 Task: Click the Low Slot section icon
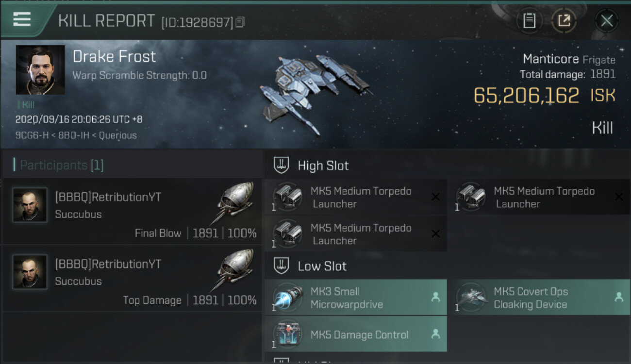click(282, 266)
